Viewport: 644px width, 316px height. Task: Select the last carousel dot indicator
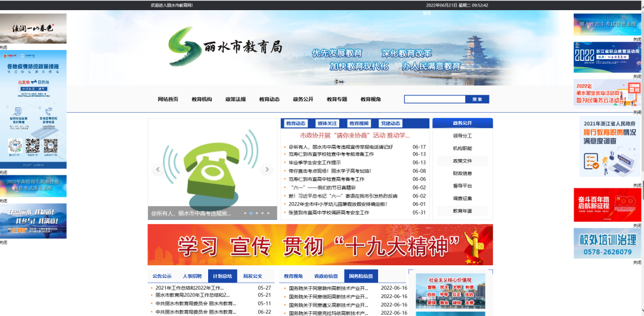click(268, 213)
